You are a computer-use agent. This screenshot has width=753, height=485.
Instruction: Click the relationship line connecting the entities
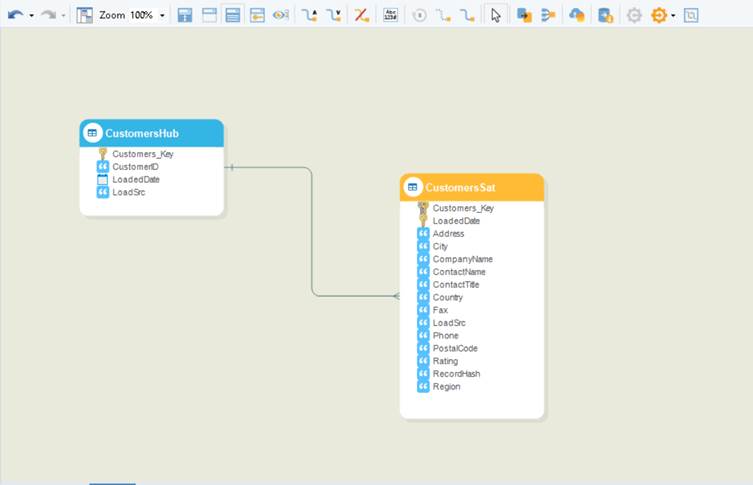[312, 230]
